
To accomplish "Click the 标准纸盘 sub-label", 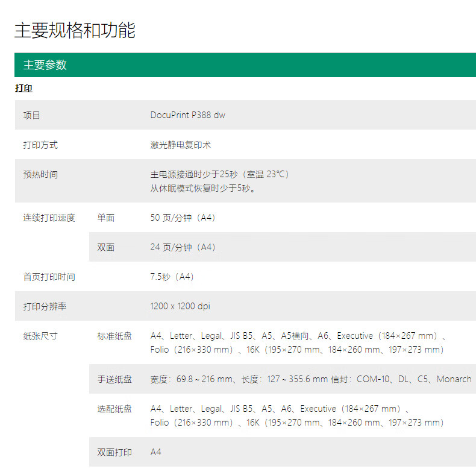I will click(x=114, y=336).
